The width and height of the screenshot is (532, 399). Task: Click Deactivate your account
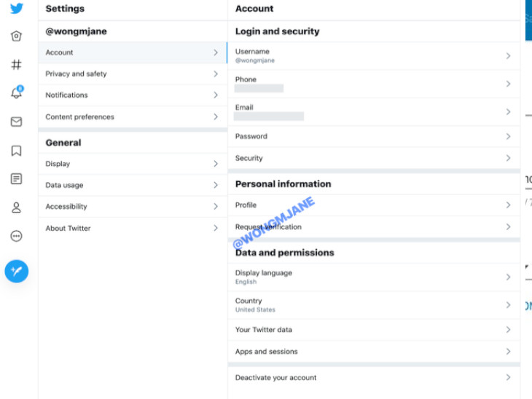click(275, 378)
